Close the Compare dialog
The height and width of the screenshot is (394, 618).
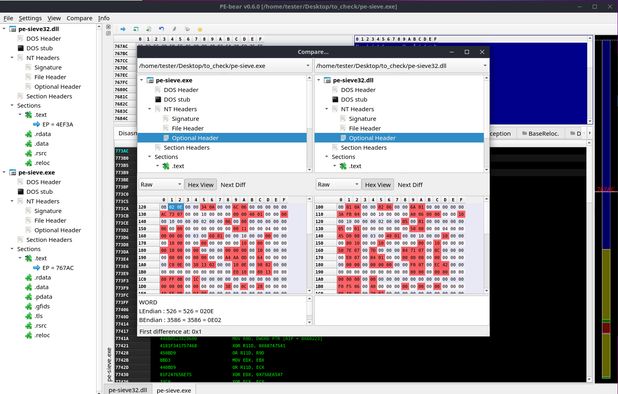coord(482,52)
